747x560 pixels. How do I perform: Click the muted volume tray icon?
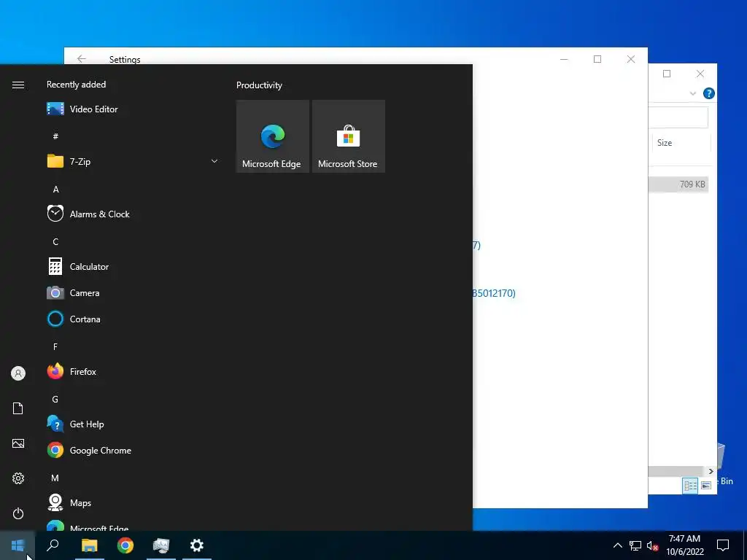(652, 545)
